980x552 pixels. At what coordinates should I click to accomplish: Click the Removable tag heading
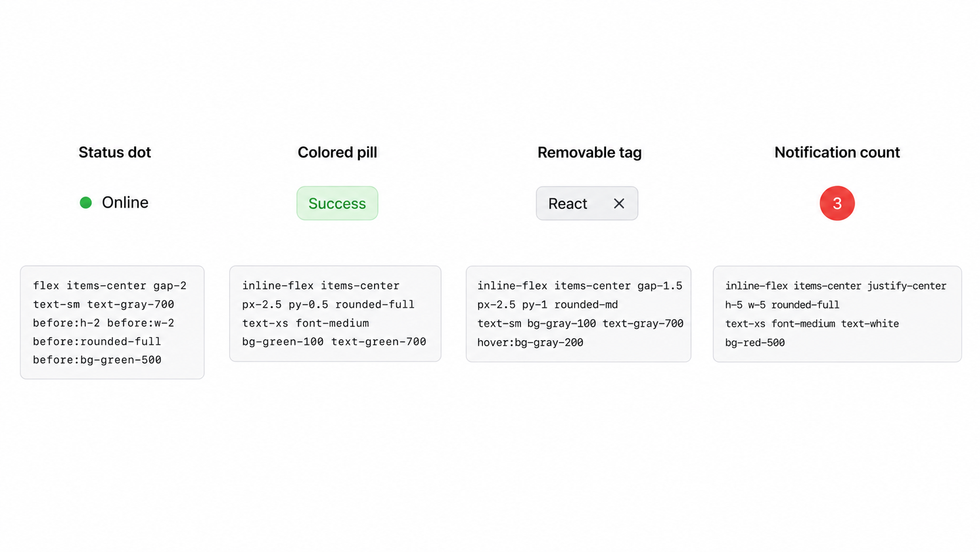pos(590,153)
